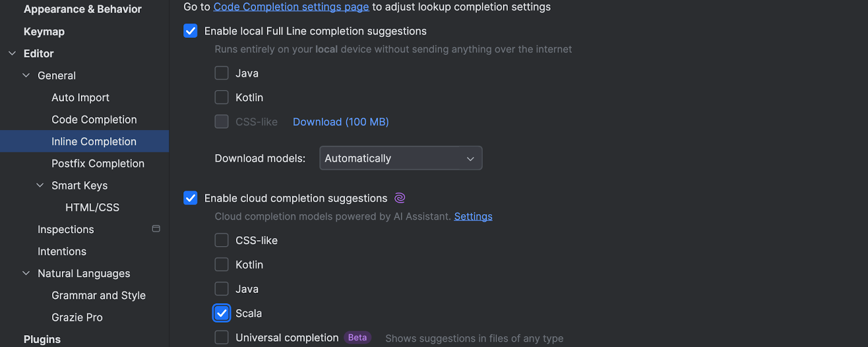Viewport: 868px width, 347px height.
Task: Collapse the General tree node
Action: [26, 75]
